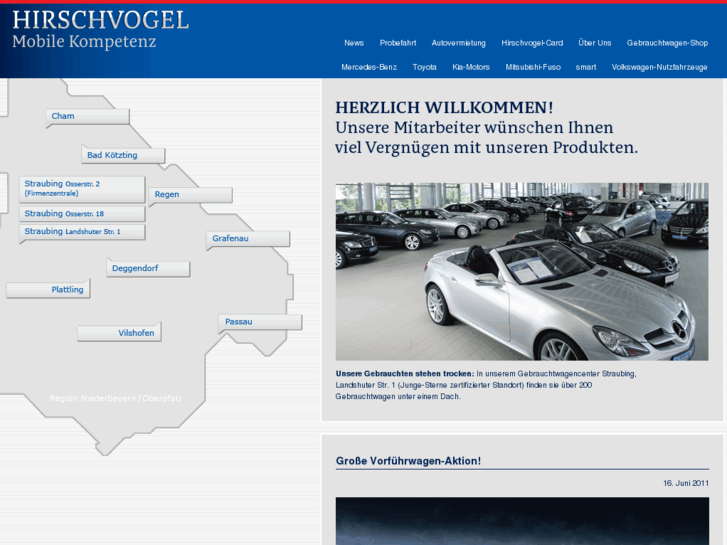
Task: Go to the Probefahrt page
Action: point(398,43)
